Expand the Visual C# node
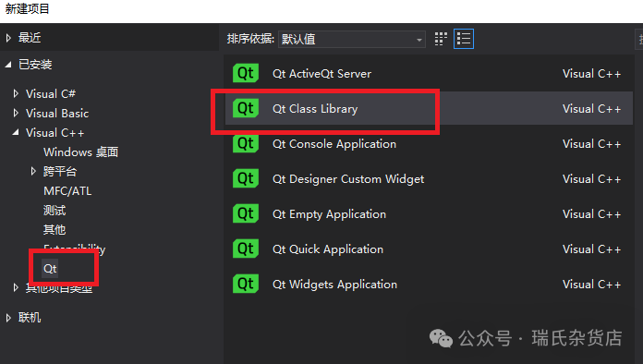The width and height of the screenshot is (643, 364). [16, 94]
